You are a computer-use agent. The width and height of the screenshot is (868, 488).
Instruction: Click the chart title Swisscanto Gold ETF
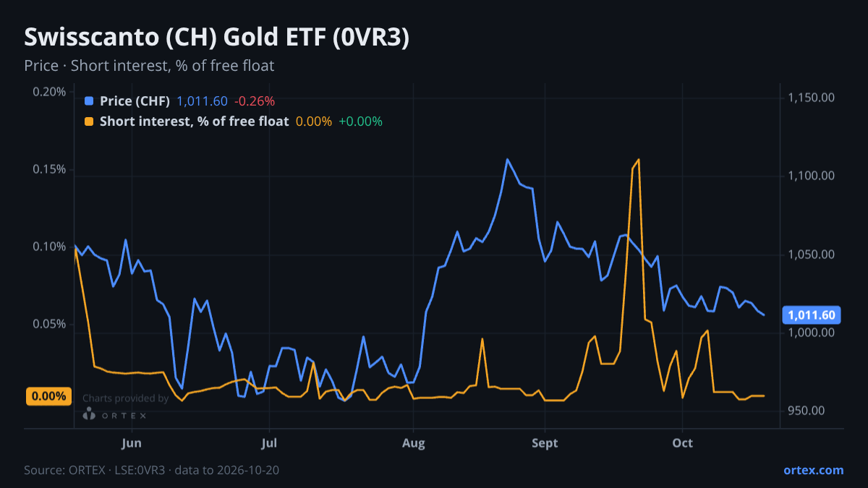[x=217, y=38]
